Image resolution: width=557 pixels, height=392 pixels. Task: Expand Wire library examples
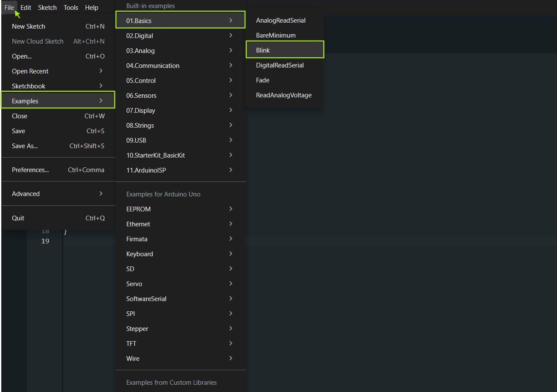coord(181,359)
